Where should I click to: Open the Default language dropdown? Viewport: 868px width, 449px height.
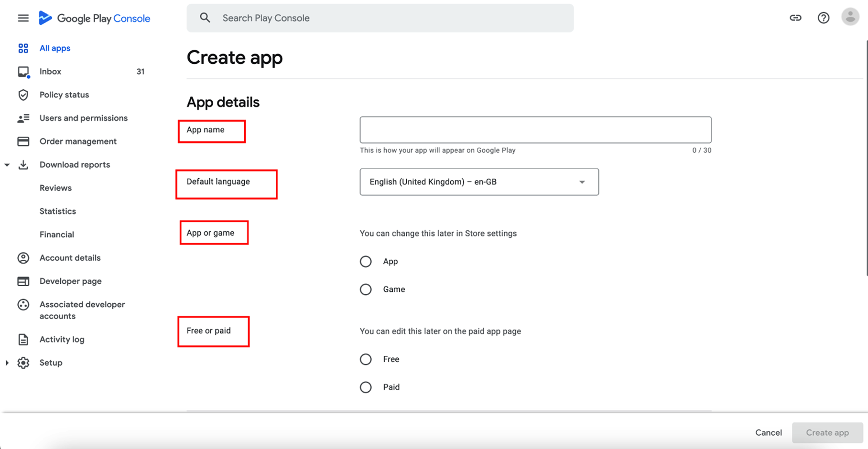tap(479, 182)
